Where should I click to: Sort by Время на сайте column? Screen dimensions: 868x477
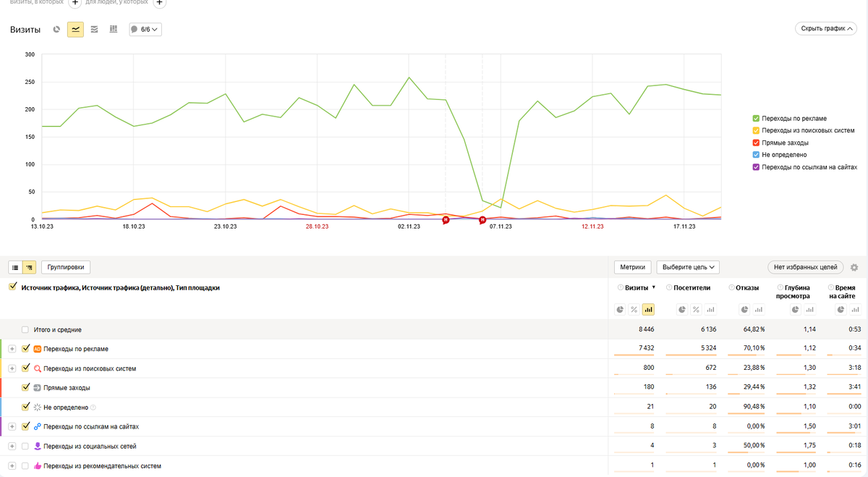pyautogui.click(x=842, y=292)
